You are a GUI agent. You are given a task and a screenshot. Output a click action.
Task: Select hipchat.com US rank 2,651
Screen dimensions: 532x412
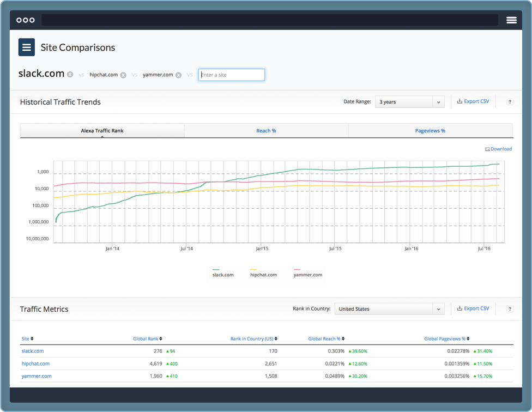pos(271,363)
